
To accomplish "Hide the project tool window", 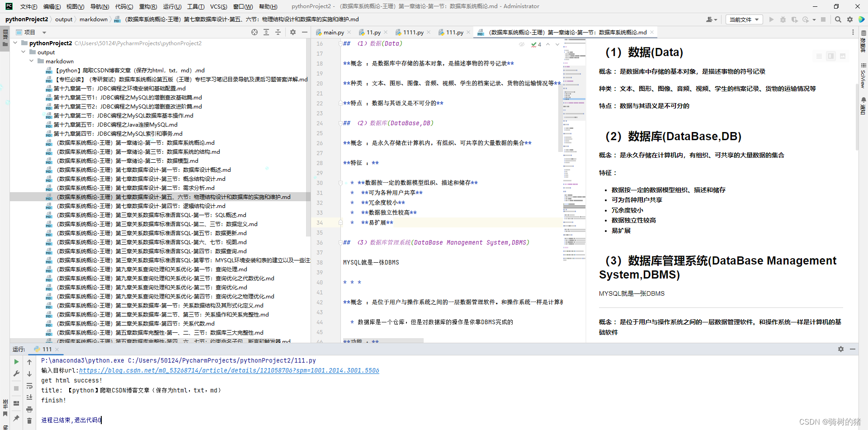I will coord(305,32).
